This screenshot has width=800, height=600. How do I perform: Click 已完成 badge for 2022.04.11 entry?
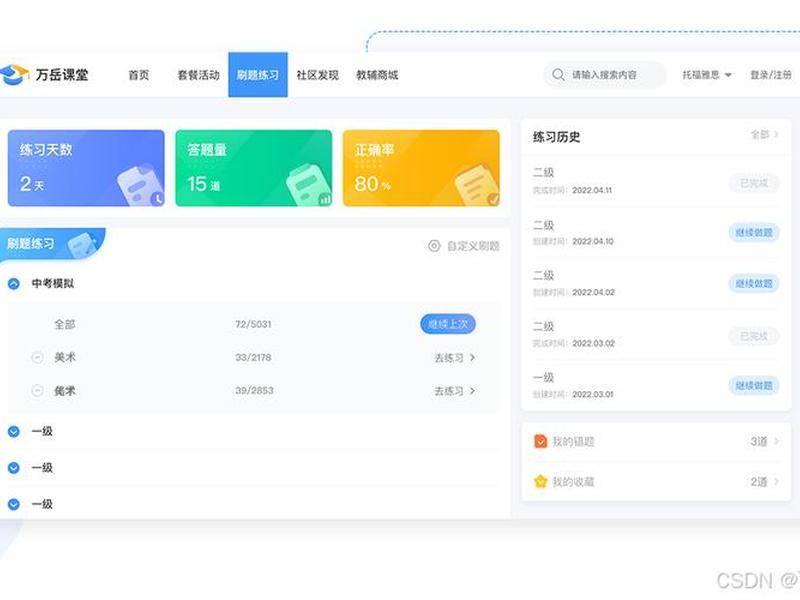pos(754,183)
